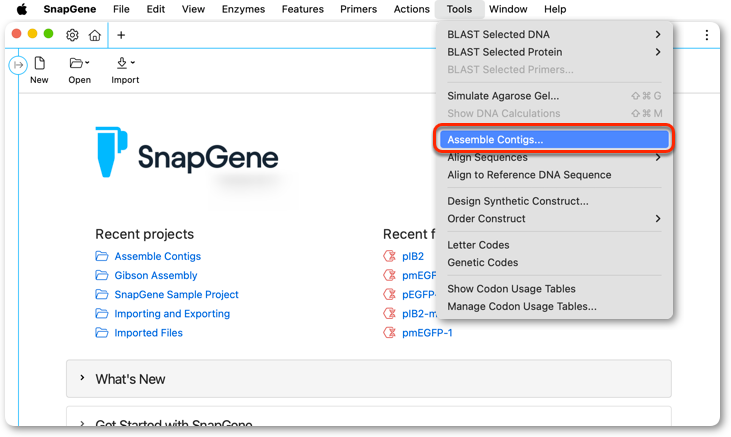Open recent file pIB2

[413, 256]
